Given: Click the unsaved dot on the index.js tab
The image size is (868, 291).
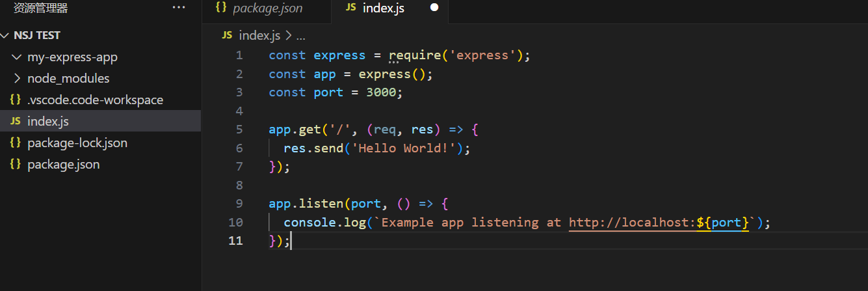Looking at the screenshot, I should point(434,8).
